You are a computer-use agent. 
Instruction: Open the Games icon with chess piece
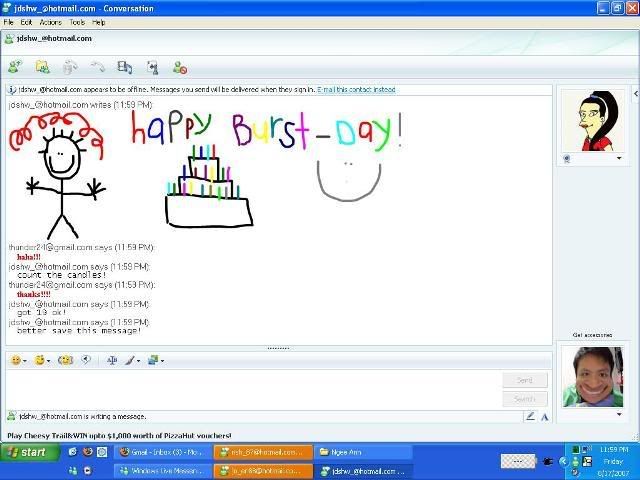152,67
